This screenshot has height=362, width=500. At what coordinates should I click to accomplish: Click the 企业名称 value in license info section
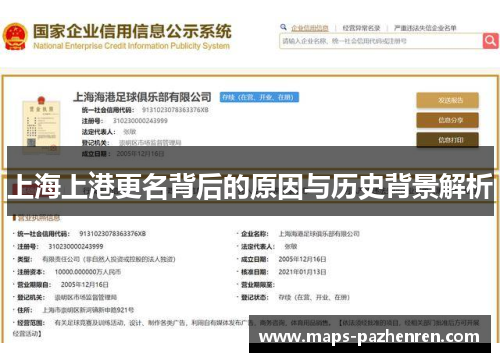(319, 234)
